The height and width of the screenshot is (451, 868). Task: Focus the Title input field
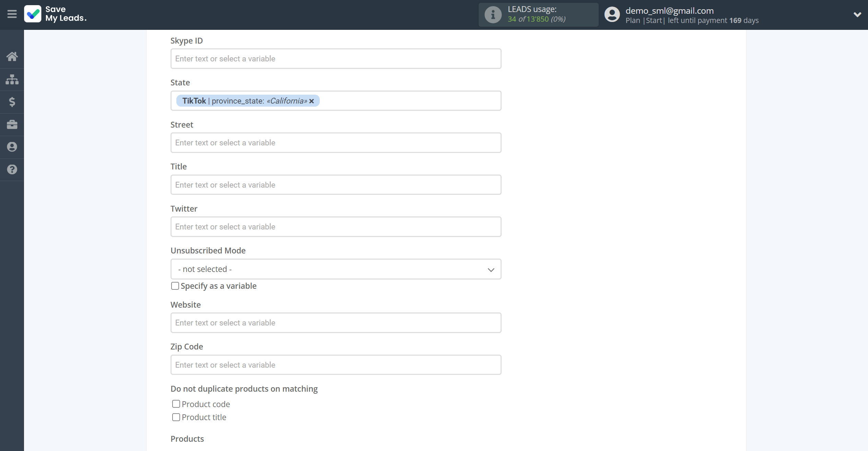pos(336,185)
